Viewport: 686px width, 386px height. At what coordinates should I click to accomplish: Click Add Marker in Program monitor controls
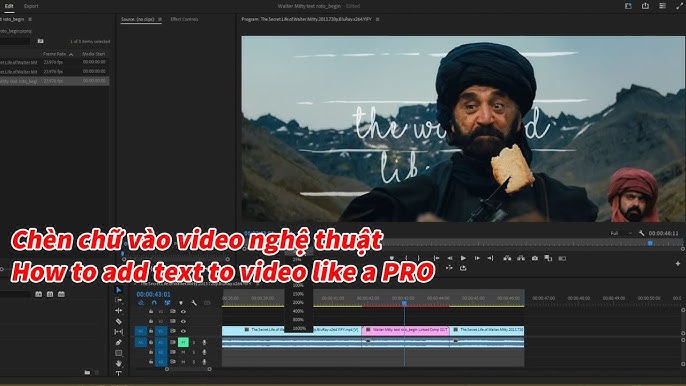392,258
